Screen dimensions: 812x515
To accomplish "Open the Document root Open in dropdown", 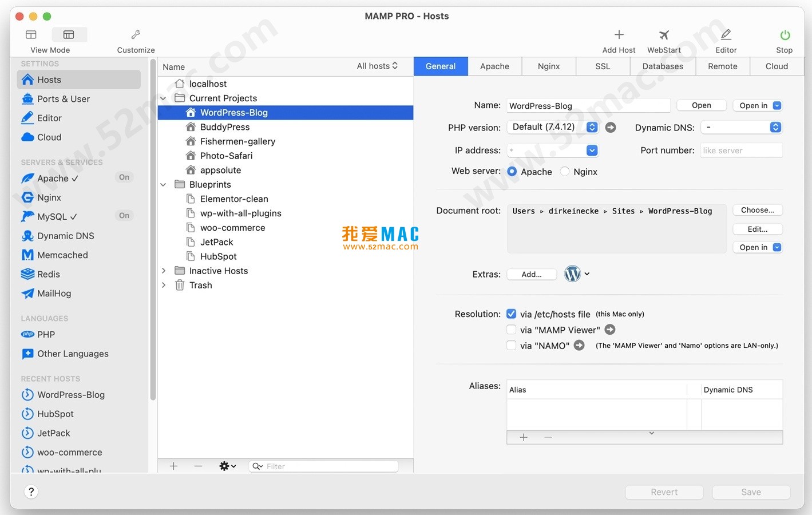I will pyautogui.click(x=758, y=247).
